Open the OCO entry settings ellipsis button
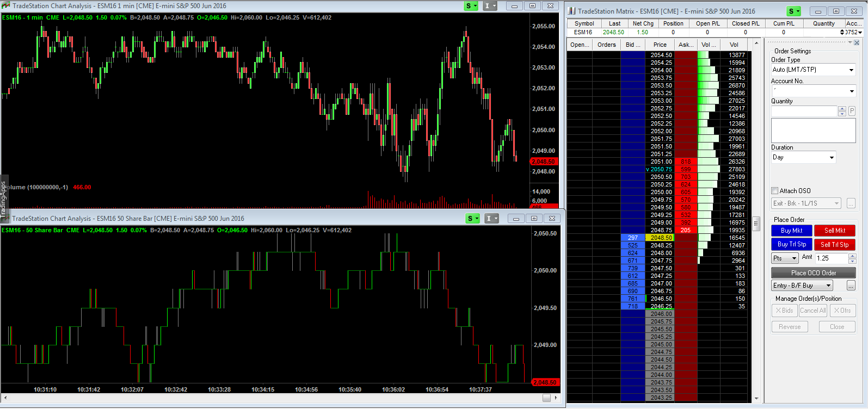The image size is (868, 409). (x=851, y=286)
